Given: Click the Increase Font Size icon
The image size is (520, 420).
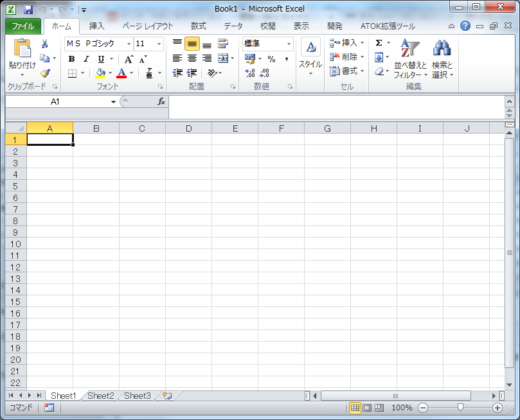Looking at the screenshot, I should 129,59.
